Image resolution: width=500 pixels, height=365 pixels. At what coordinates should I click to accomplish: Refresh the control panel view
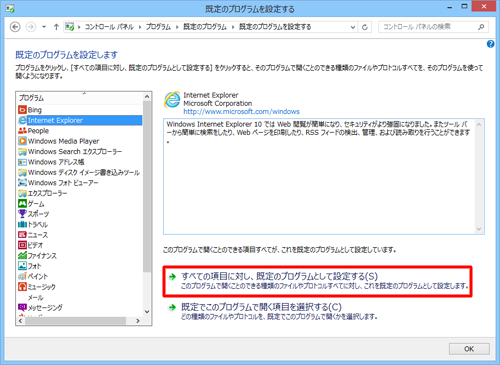coord(365,27)
